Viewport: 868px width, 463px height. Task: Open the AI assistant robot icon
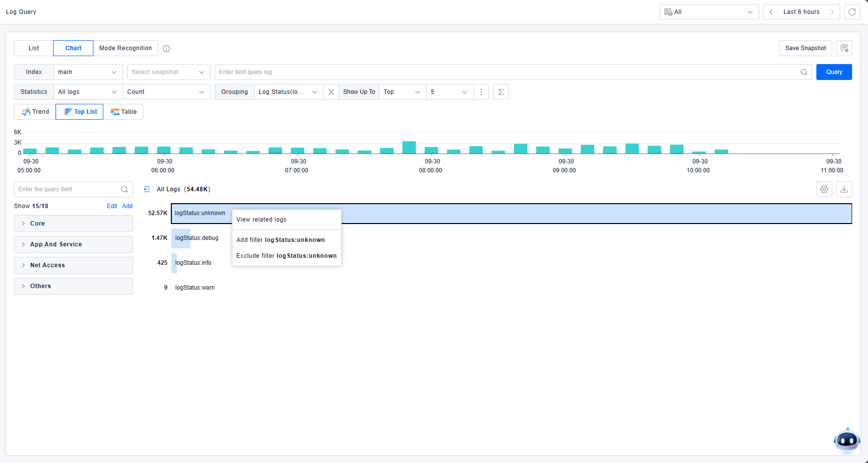pyautogui.click(x=847, y=440)
